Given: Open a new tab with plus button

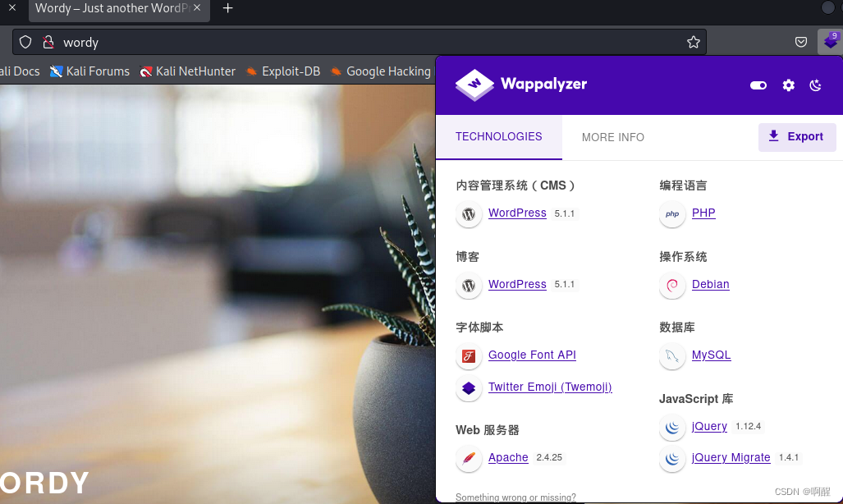Looking at the screenshot, I should pyautogui.click(x=228, y=8).
